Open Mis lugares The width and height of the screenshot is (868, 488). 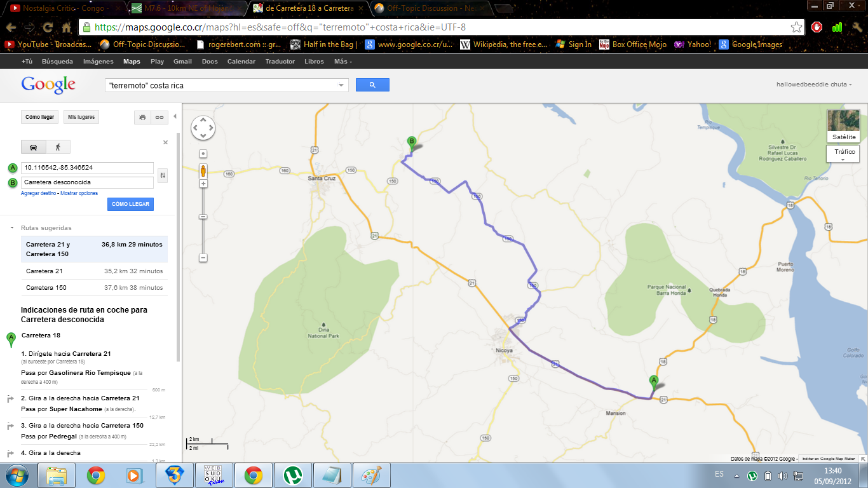(x=81, y=118)
